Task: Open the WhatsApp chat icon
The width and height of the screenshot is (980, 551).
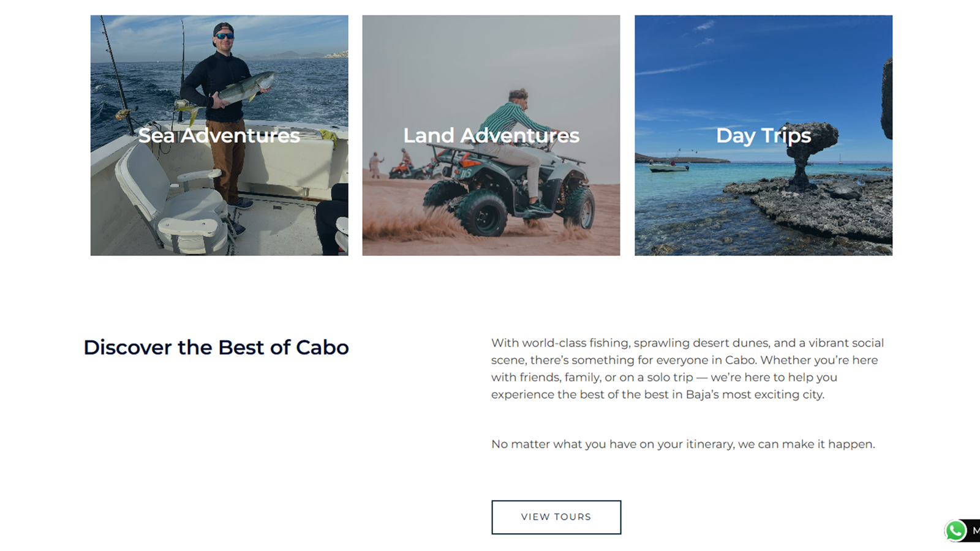Action: [955, 530]
